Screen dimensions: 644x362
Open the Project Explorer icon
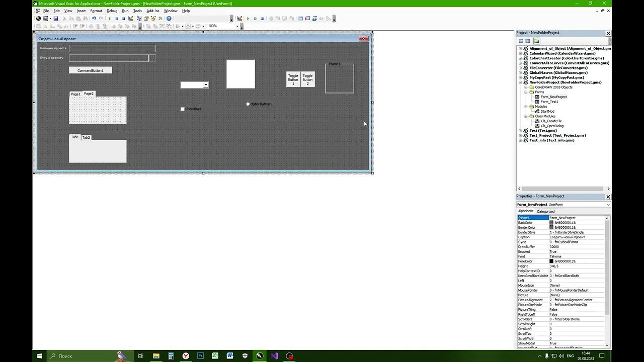tap(139, 19)
